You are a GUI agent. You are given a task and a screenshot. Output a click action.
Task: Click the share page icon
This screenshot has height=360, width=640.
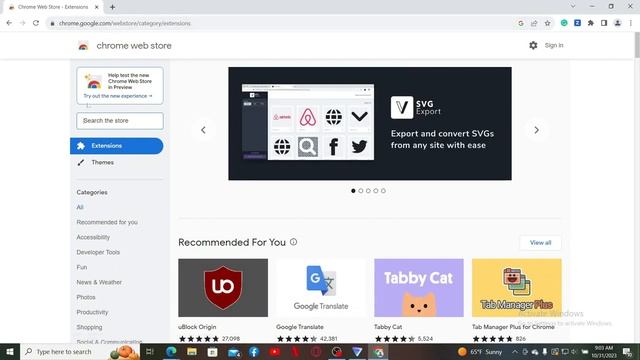534,23
